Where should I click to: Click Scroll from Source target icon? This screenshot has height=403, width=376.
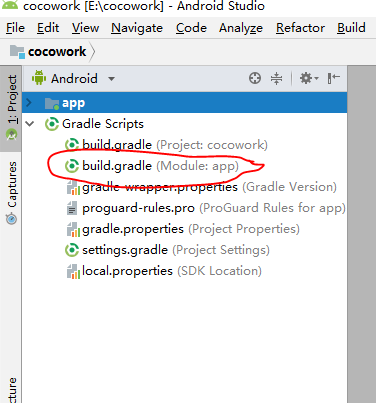pyautogui.click(x=255, y=78)
